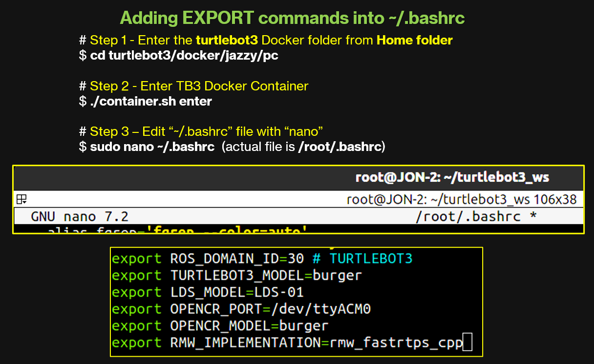
Task: Click the GNU nano 7.2 header text
Action: (x=80, y=216)
